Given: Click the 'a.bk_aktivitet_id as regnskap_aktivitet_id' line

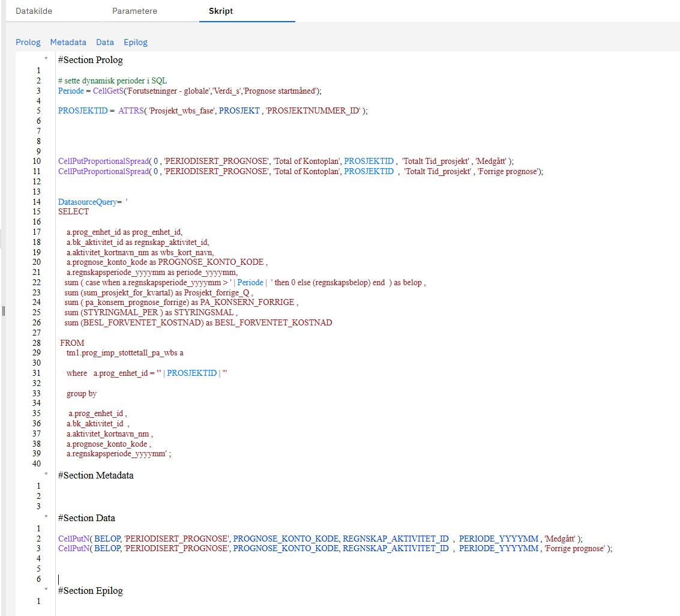Looking at the screenshot, I should [138, 242].
